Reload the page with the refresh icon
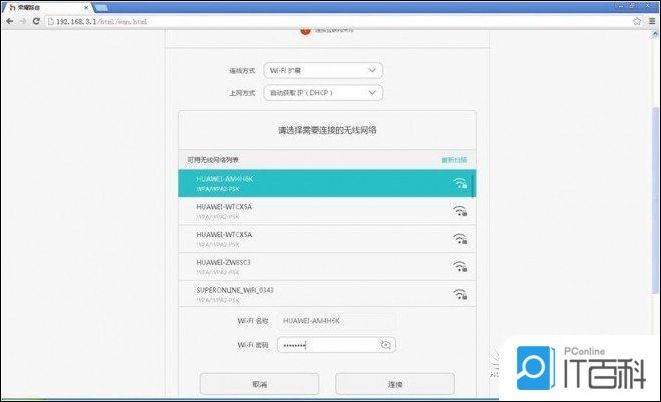The image size is (661, 402). [36, 21]
